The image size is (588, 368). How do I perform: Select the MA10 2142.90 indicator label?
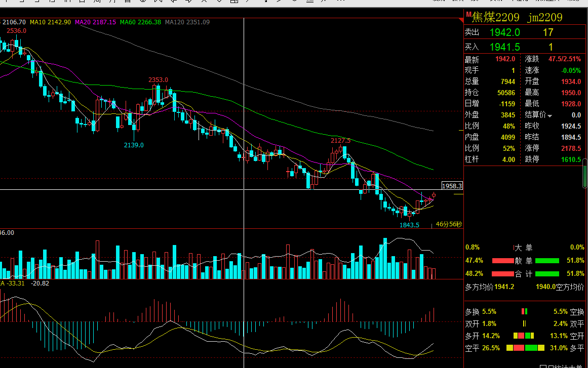(x=50, y=22)
